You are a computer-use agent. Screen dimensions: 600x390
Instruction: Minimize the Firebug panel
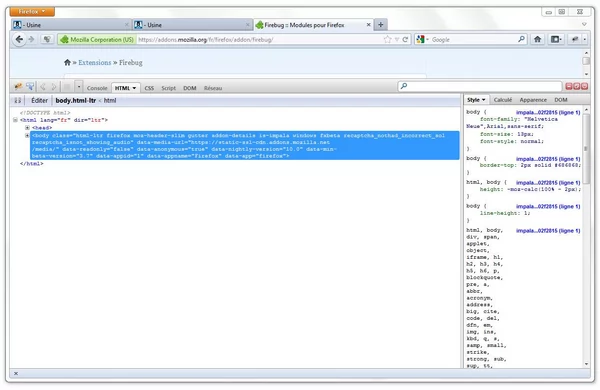click(569, 86)
